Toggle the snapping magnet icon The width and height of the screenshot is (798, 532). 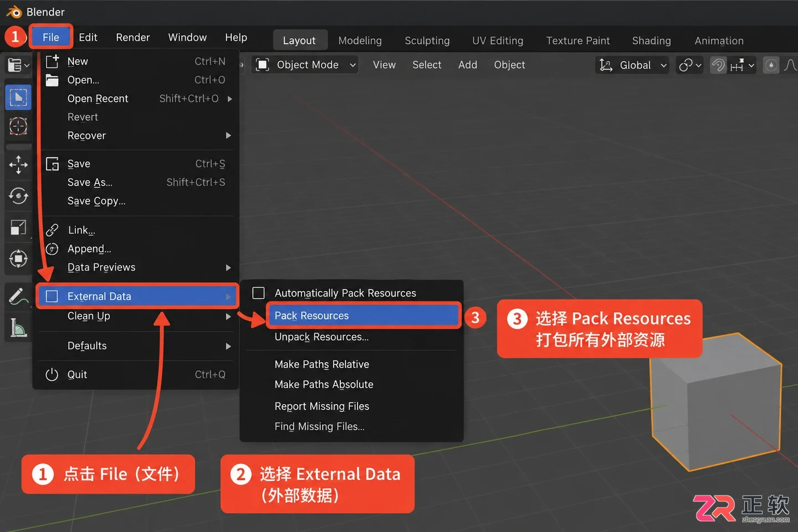(718, 65)
